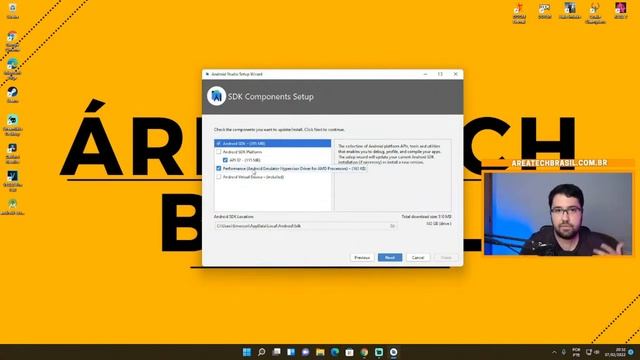
Task: Click the disabled Finish button
Action: [446, 258]
